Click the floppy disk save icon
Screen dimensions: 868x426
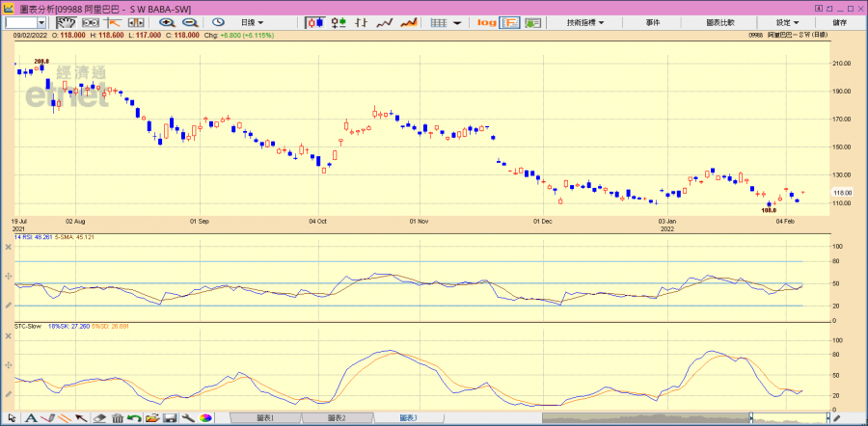(x=170, y=418)
